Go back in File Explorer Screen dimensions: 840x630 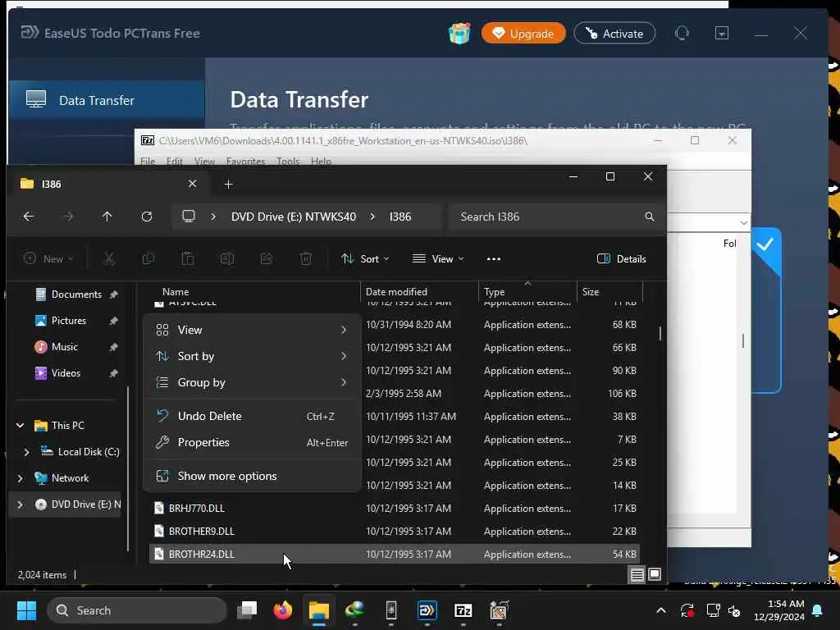pos(29,217)
